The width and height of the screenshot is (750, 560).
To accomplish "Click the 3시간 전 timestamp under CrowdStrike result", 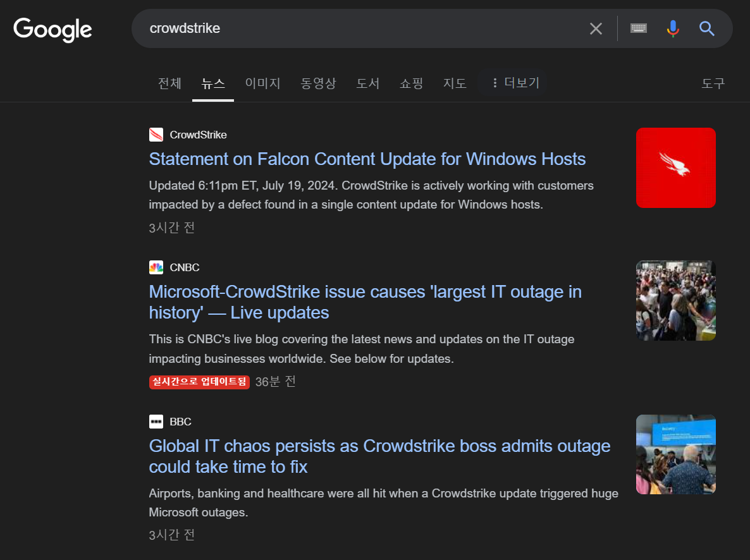I will [172, 228].
